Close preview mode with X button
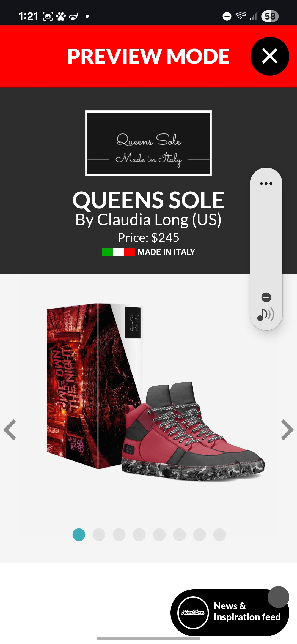Screen dimensions: 297x644 (270, 56)
